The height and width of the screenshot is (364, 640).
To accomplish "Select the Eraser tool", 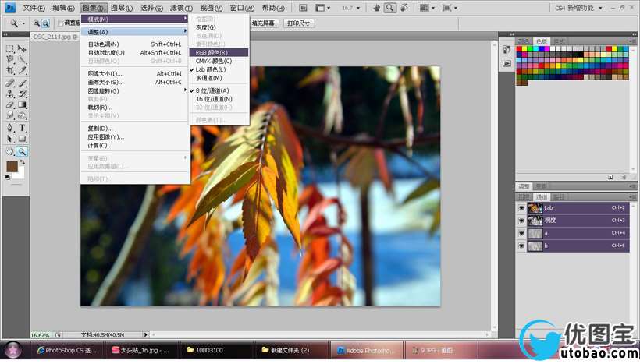I will click(10, 104).
